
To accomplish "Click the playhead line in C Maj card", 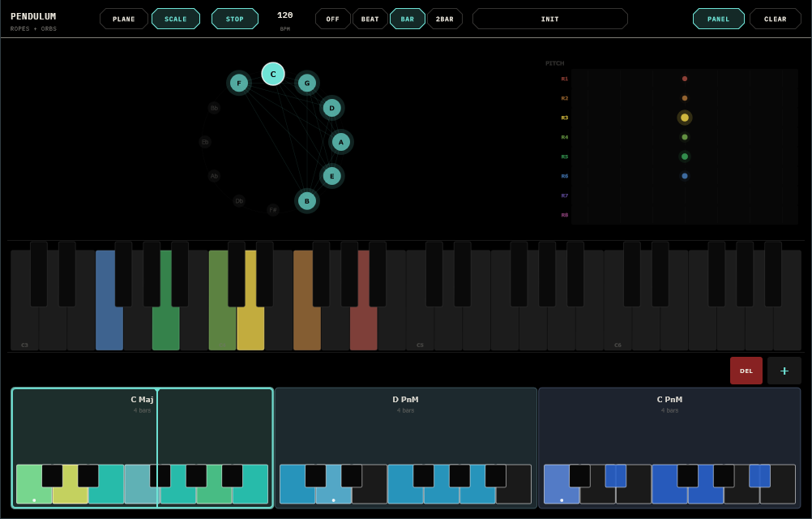I will (157, 448).
